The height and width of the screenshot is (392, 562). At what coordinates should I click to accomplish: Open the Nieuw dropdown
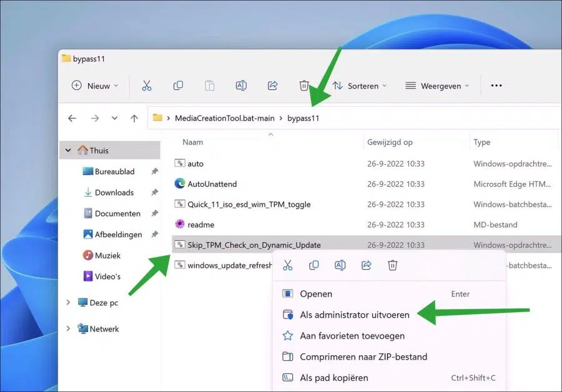tap(95, 86)
